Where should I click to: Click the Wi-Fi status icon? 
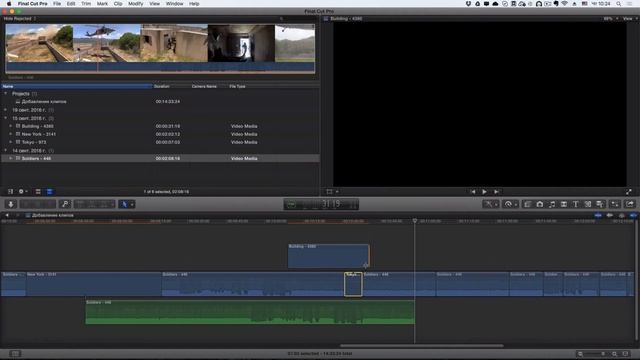tap(564, 4)
